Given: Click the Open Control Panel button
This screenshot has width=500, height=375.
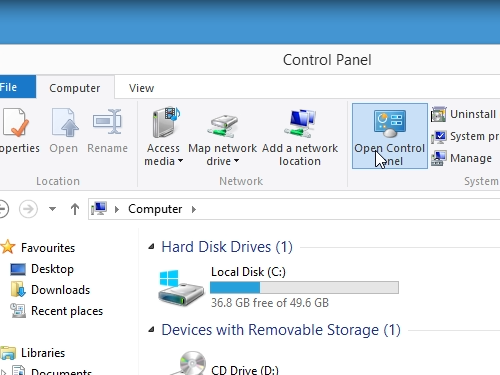Looking at the screenshot, I should click(x=390, y=136).
